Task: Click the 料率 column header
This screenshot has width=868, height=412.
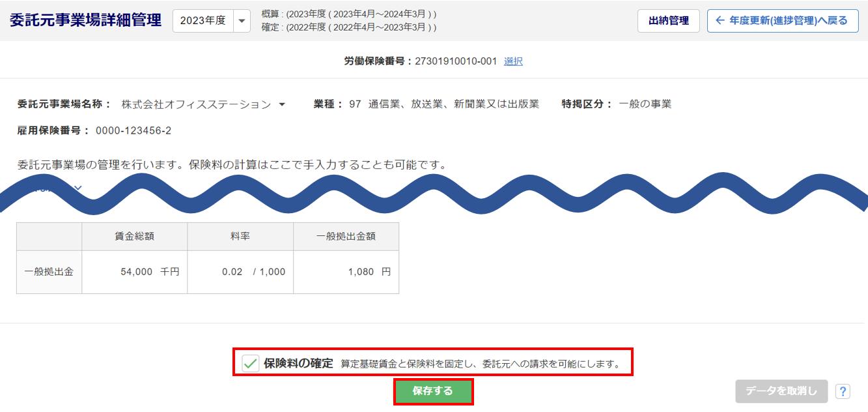Action: (241, 237)
